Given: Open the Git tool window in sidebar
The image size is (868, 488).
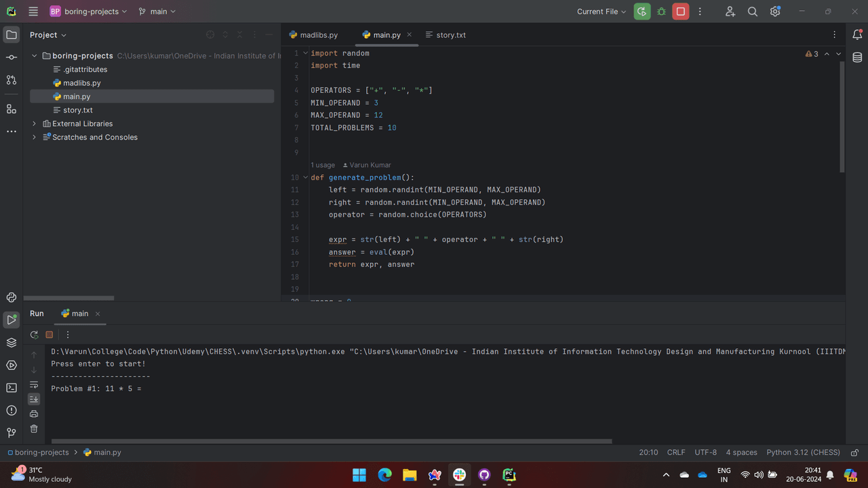Looking at the screenshot, I should (12, 432).
